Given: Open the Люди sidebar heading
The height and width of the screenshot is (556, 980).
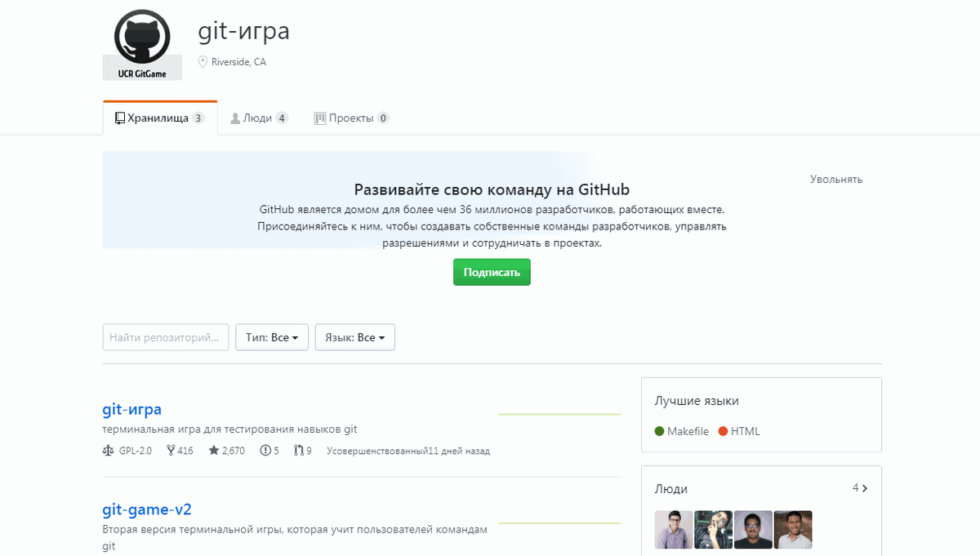Looking at the screenshot, I should click(671, 489).
